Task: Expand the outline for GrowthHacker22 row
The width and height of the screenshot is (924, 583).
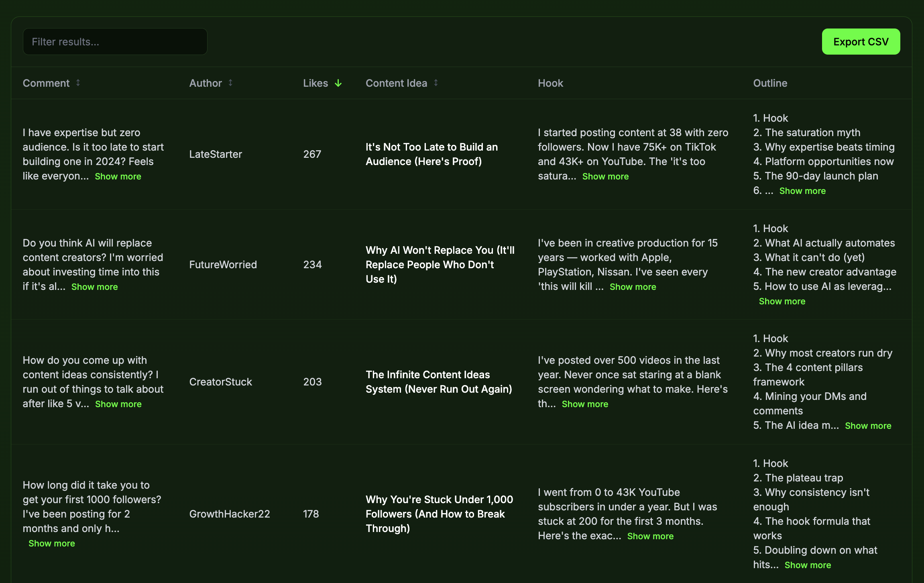Action: point(808,565)
